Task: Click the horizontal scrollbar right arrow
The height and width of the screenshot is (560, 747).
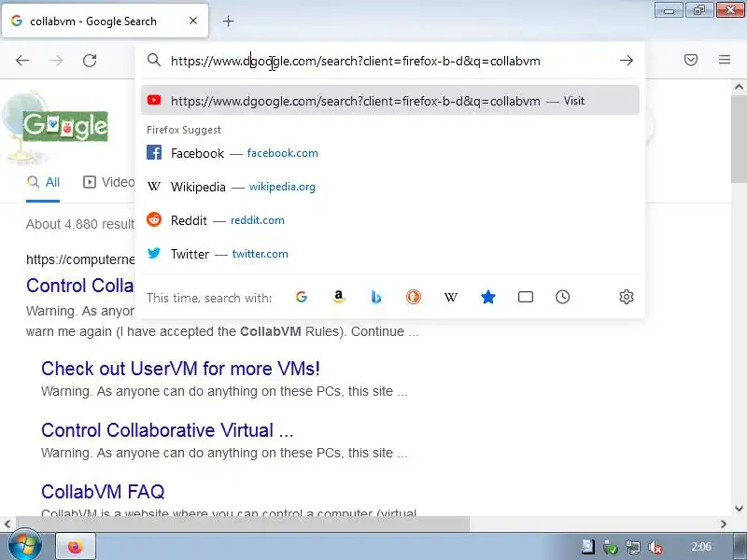Action: pyautogui.click(x=724, y=524)
